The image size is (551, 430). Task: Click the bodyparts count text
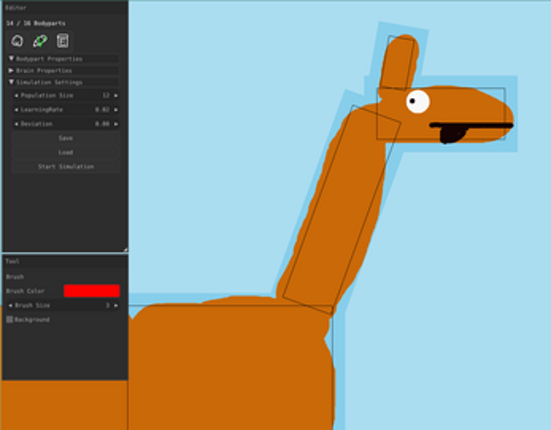[x=35, y=23]
